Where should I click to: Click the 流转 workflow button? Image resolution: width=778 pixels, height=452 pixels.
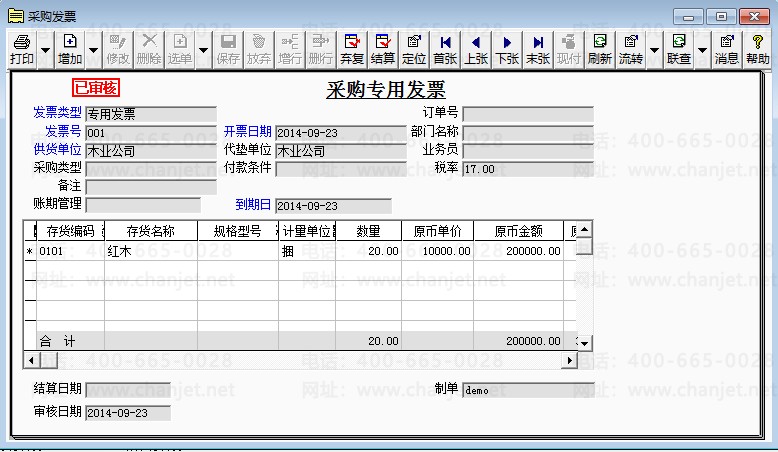click(631, 50)
